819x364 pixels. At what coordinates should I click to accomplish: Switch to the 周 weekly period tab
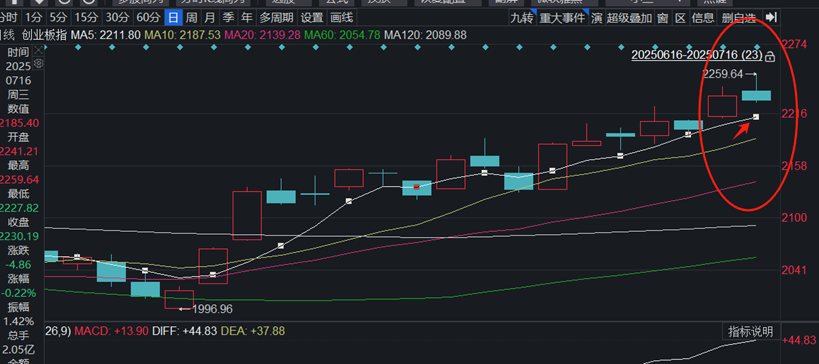tap(192, 18)
